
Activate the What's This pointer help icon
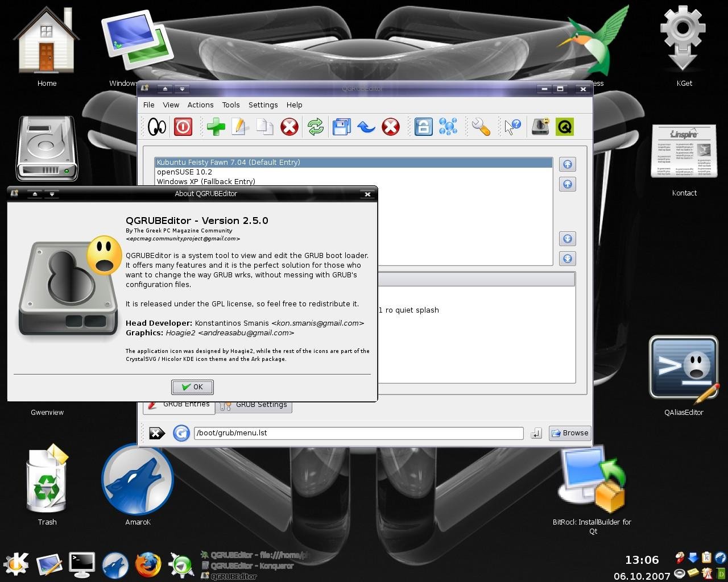512,127
